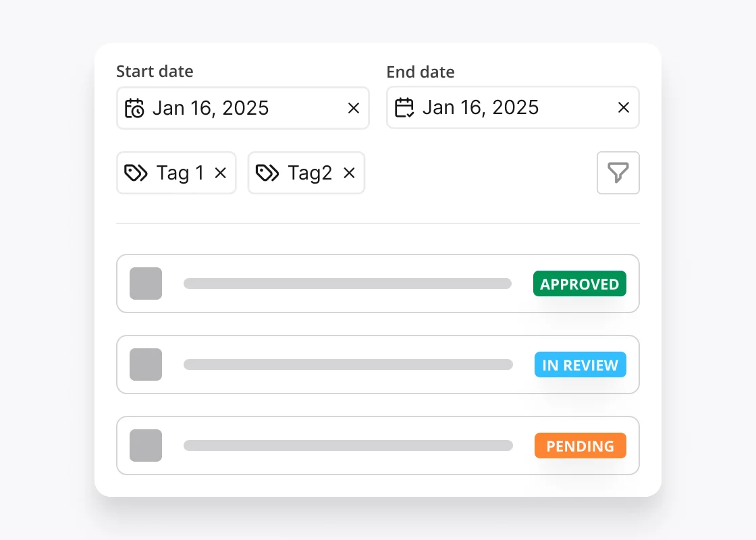756x540 pixels.
Task: Remove Tag 1 using its X icon
Action: point(220,173)
